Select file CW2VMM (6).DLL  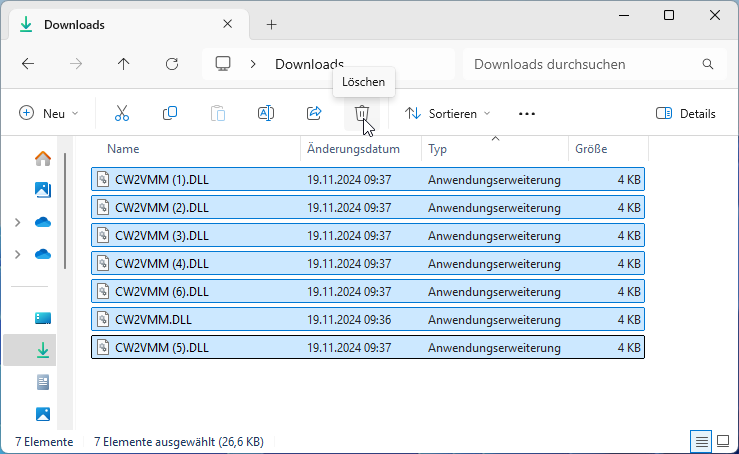tap(368, 291)
